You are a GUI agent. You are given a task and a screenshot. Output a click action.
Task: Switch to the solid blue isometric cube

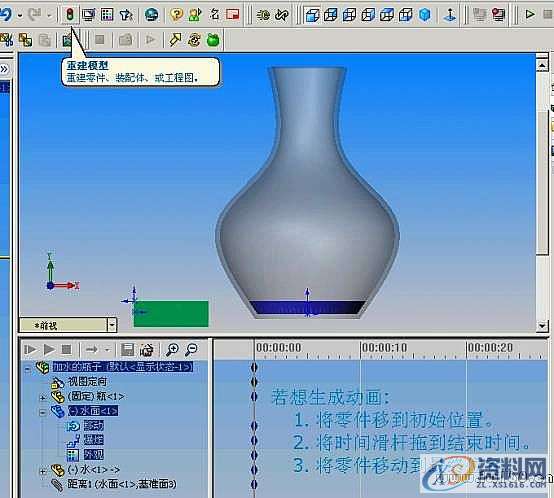tap(425, 15)
